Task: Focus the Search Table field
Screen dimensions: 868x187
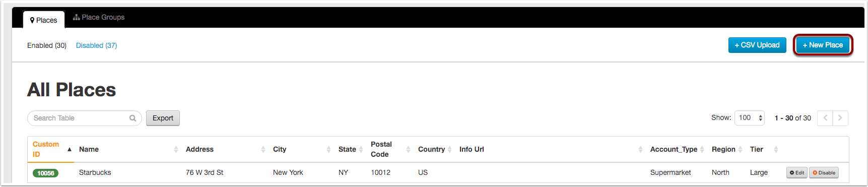Action: 80,118
